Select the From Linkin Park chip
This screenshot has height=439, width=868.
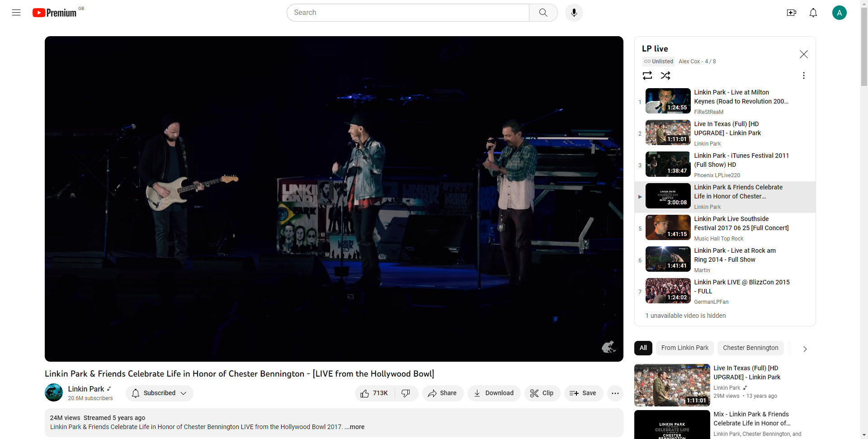(x=684, y=348)
